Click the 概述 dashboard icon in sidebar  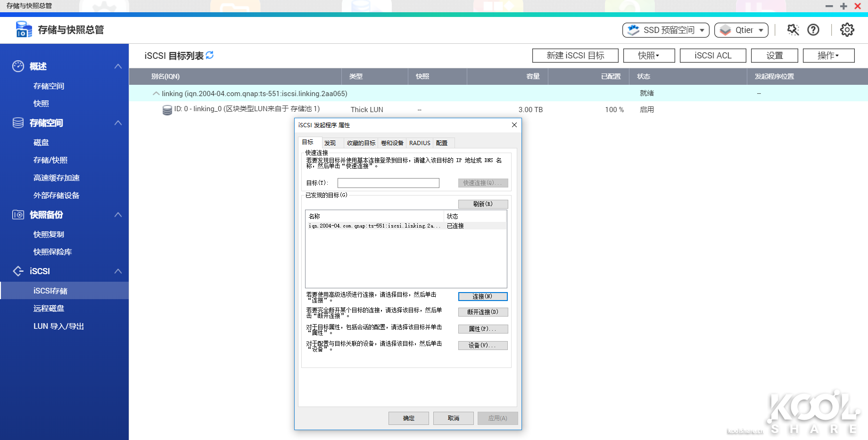[x=18, y=66]
